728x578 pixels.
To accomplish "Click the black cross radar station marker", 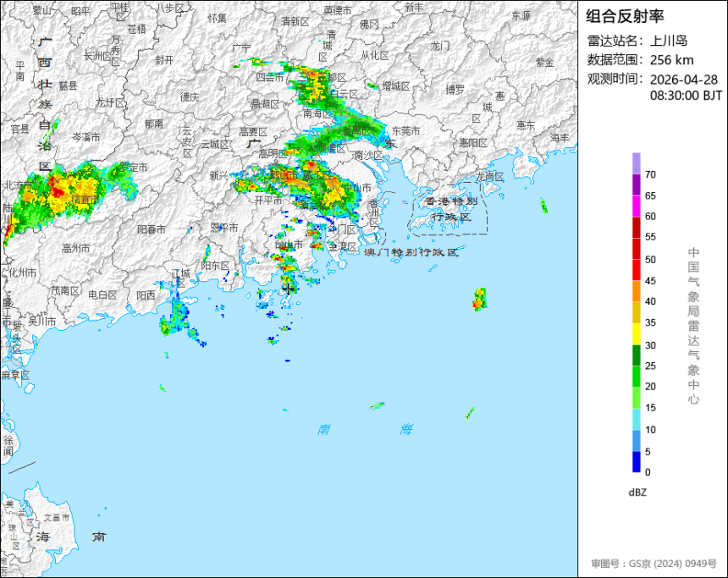I will click(289, 289).
